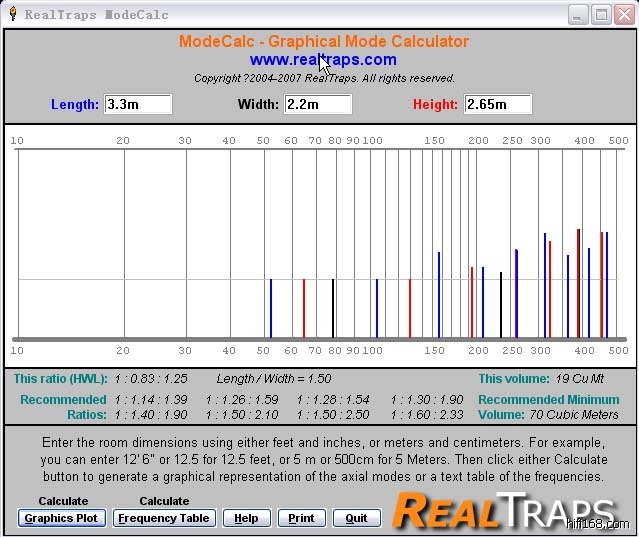Click the black mode bar at 80 Hz
The image size is (639, 537).
[333, 308]
